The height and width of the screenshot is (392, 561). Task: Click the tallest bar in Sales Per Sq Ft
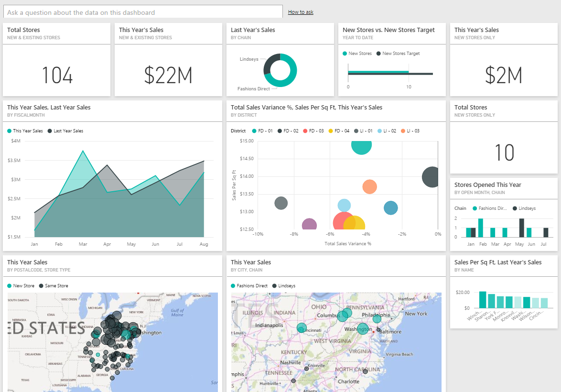click(483, 300)
